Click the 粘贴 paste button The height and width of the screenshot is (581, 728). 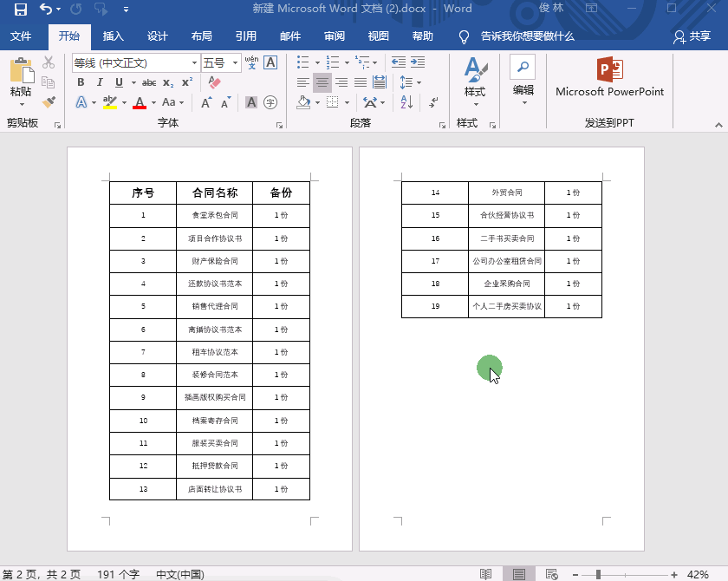point(21,82)
